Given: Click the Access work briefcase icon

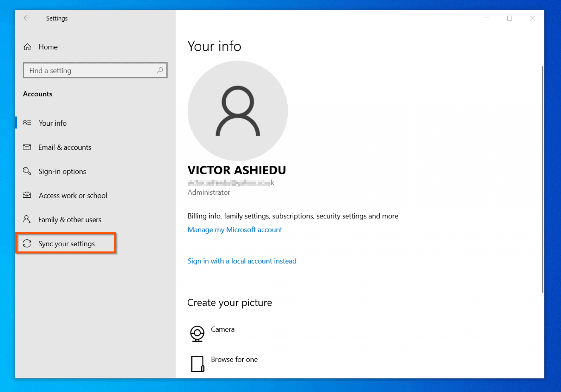Looking at the screenshot, I should tap(27, 195).
